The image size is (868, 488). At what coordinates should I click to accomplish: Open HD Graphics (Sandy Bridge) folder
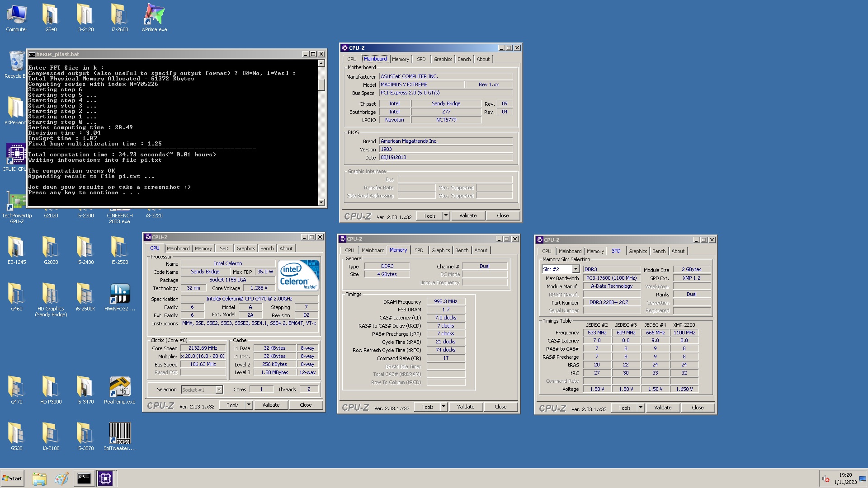(51, 300)
